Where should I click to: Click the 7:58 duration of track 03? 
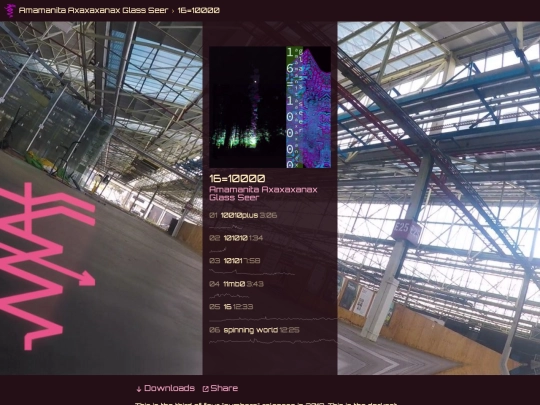pos(252,261)
